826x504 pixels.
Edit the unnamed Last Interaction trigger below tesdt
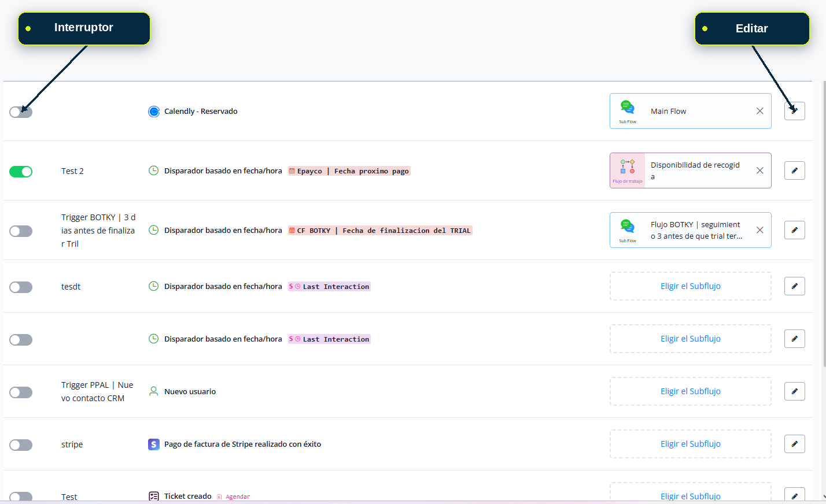click(795, 339)
